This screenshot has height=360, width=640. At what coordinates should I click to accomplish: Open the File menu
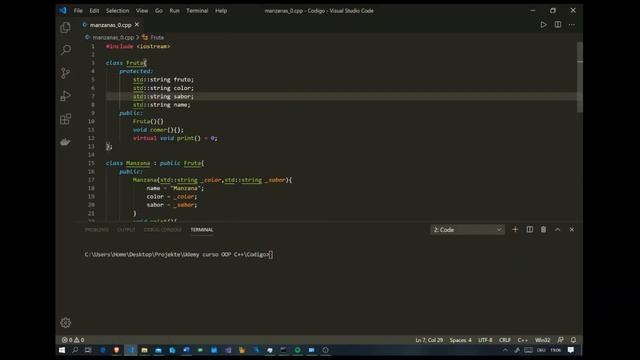point(78,11)
